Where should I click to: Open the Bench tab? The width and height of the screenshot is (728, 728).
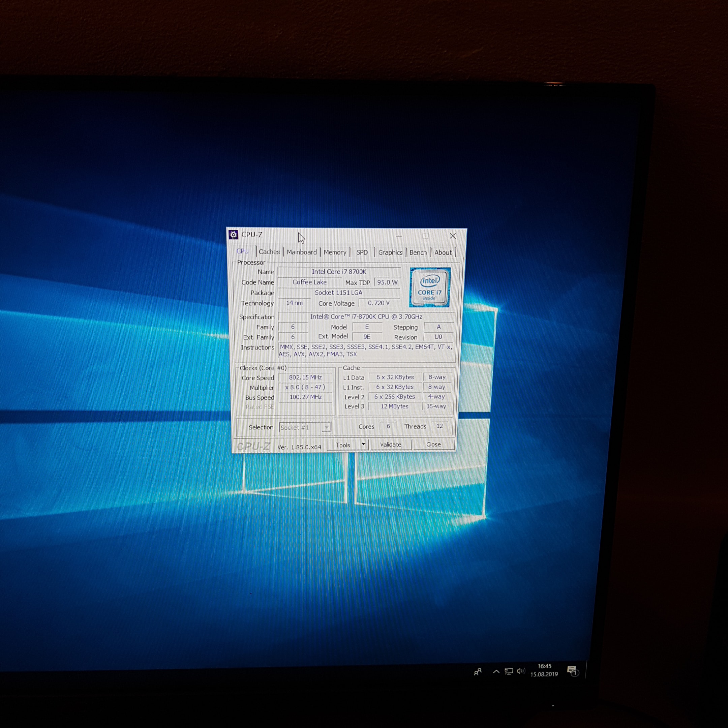(x=418, y=252)
